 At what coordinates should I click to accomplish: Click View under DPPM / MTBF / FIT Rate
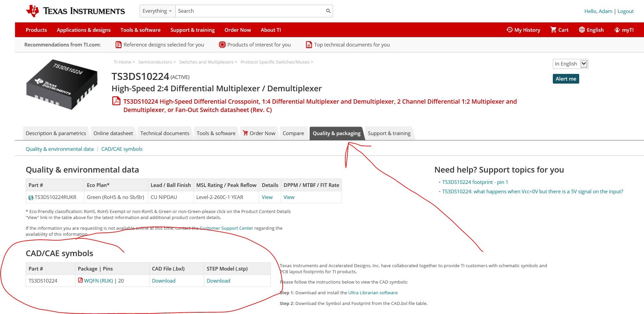289,197
